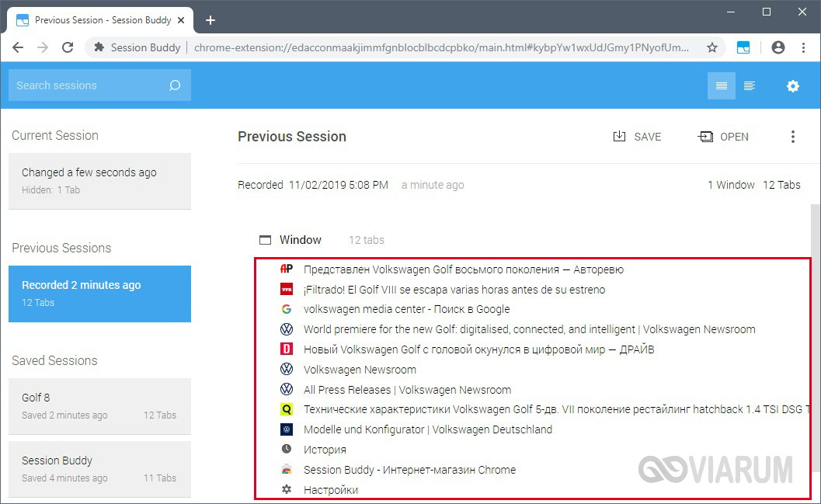Image resolution: width=821 pixels, height=504 pixels.
Task: Open the 'Session Buddy' saved session
Action: click(99, 469)
